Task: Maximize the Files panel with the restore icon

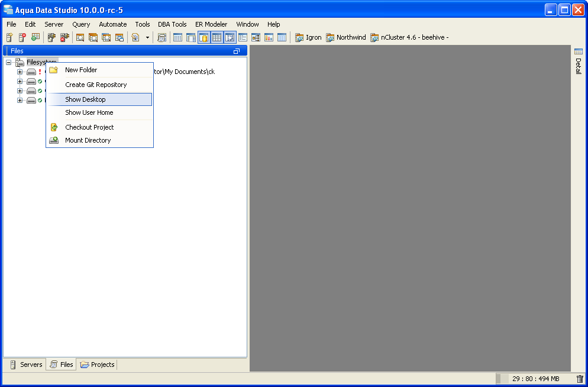Action: tap(237, 51)
